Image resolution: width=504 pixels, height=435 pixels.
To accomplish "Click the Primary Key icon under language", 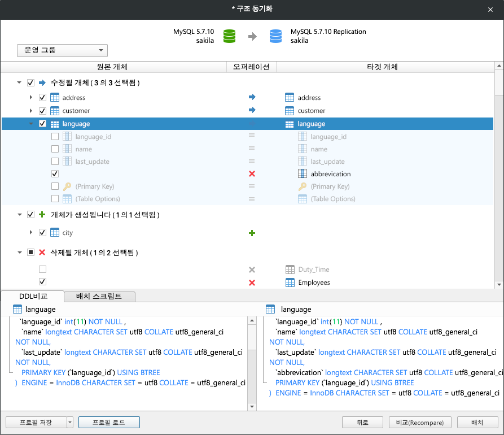I will (67, 186).
